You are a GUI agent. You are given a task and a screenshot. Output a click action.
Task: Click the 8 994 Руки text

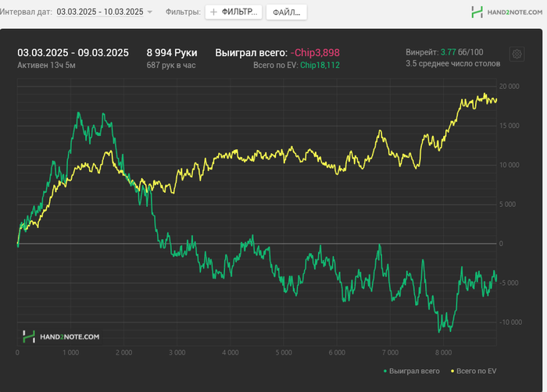pos(172,52)
